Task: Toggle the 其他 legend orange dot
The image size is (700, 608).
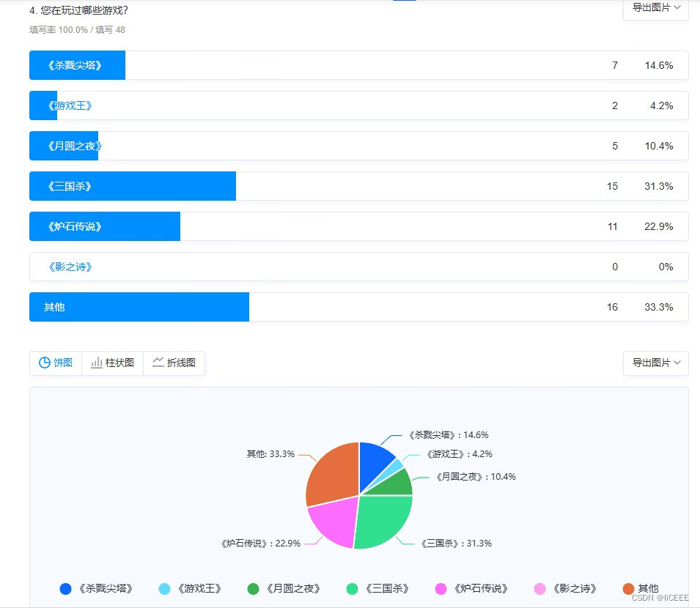Action: (629, 589)
